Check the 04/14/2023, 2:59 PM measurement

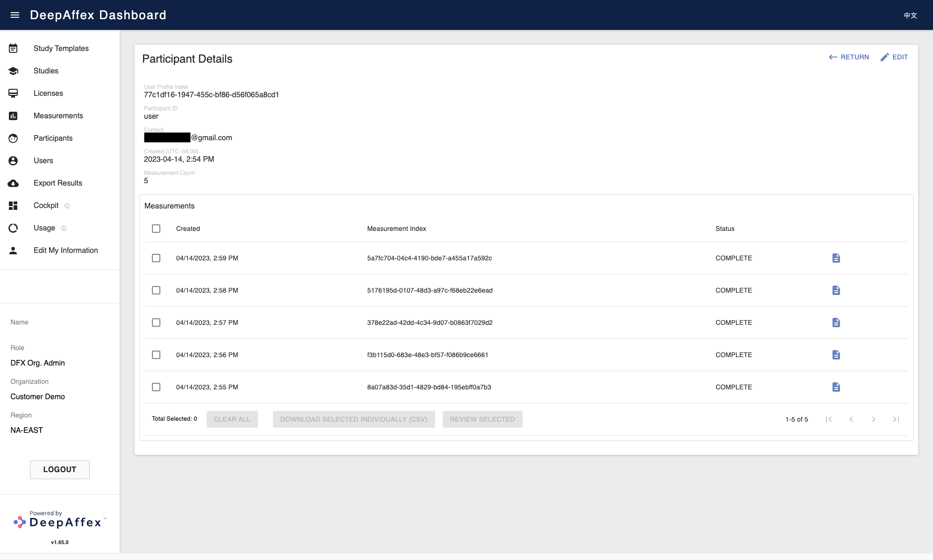156,258
